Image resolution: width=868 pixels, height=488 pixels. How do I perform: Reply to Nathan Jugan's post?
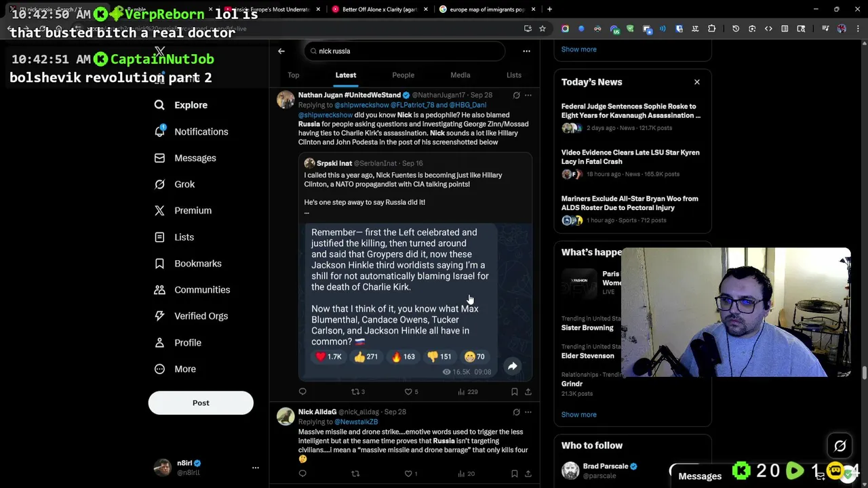point(302,391)
